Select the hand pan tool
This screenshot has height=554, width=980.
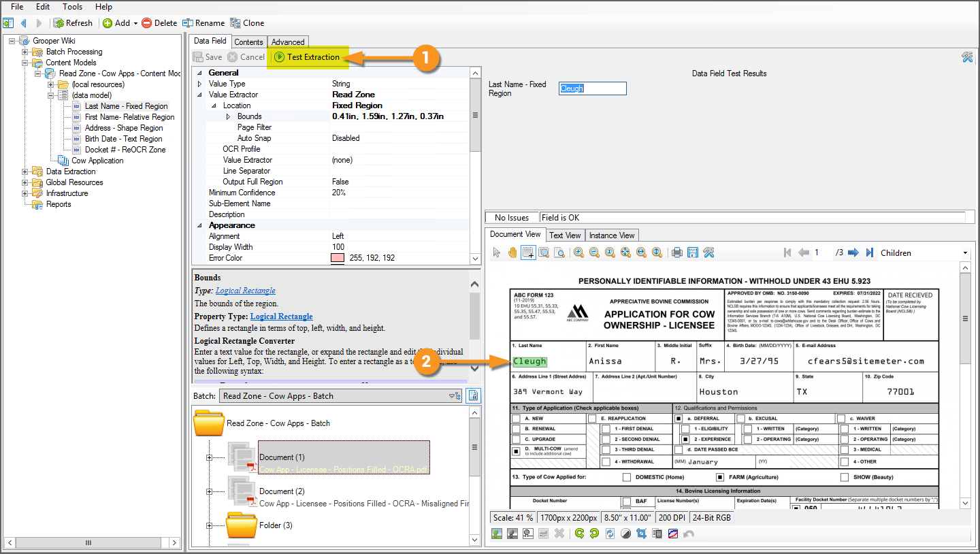pyautogui.click(x=512, y=252)
